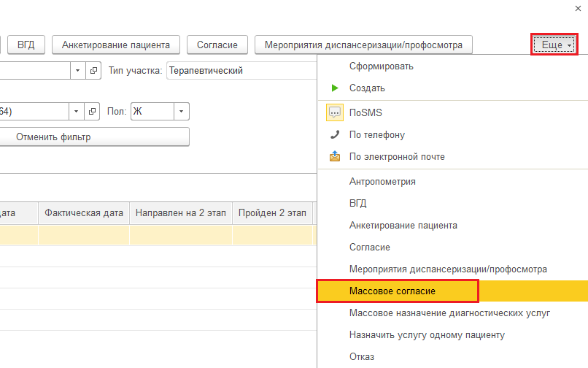
Task: Expand dropdown arrow left of Тип участка
Action: coord(78,71)
